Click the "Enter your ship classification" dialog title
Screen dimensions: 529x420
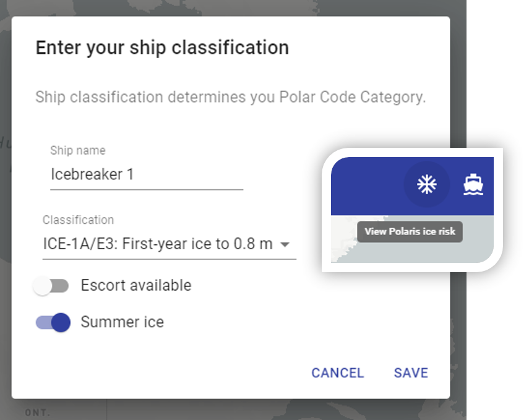[x=162, y=48]
